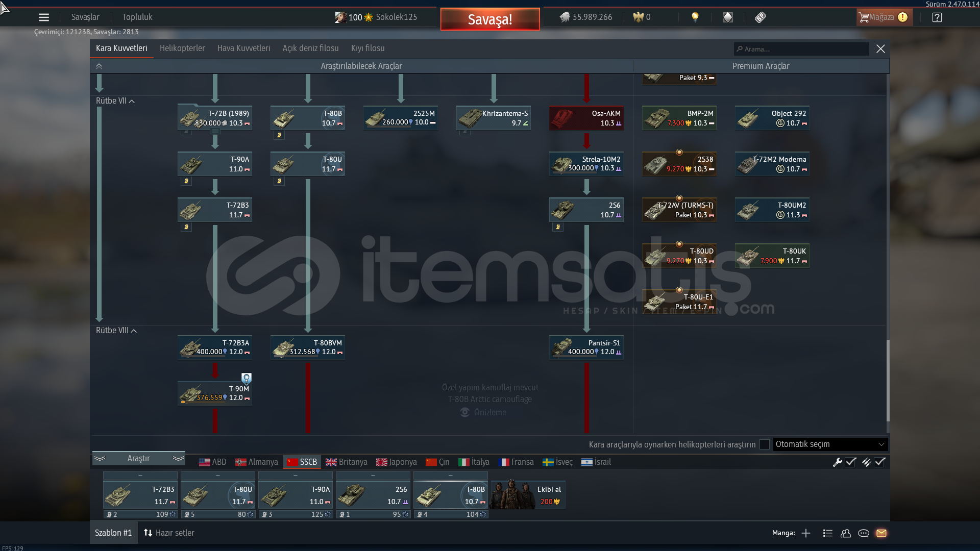Click the help question mark icon
Screen dimensions: 980x551
(937, 17)
